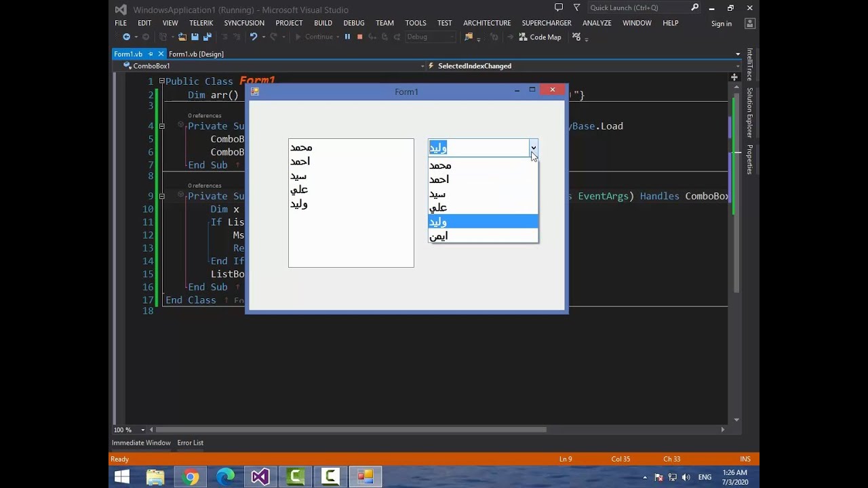Collapse the Sub on line 9

pyautogui.click(x=161, y=196)
